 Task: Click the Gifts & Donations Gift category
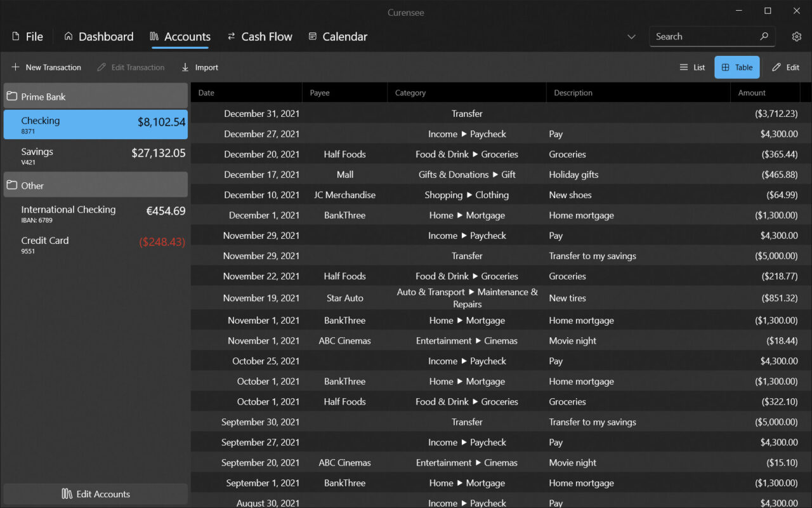click(467, 175)
